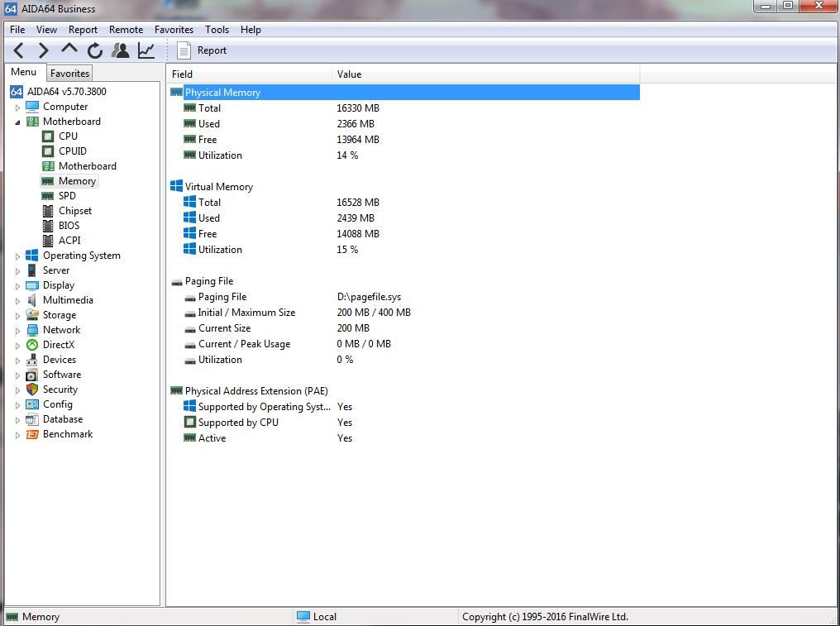Click the CPUID chip icon
This screenshot has width=840, height=626.
[48, 151]
